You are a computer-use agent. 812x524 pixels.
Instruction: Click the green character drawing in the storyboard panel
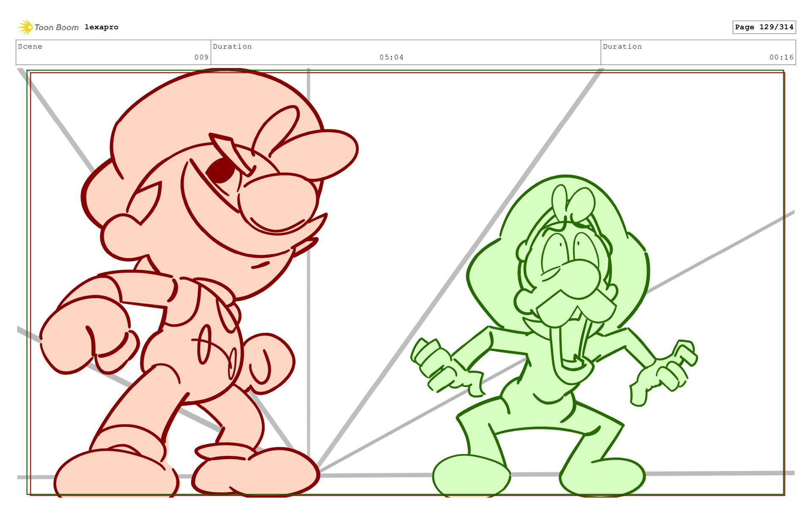[554, 336]
